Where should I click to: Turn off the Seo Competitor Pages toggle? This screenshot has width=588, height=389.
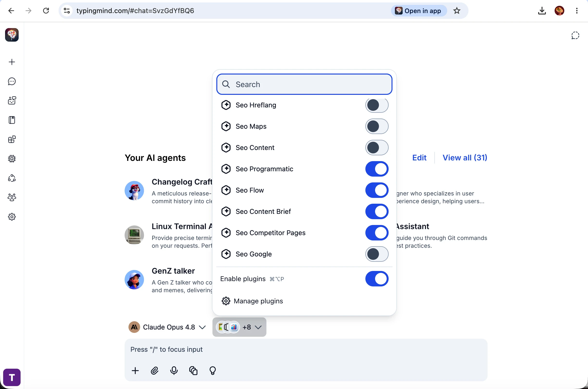coord(377,233)
